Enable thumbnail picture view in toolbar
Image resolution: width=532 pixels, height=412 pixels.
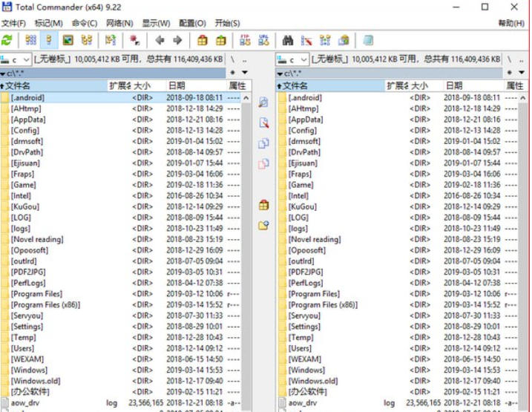[68, 40]
